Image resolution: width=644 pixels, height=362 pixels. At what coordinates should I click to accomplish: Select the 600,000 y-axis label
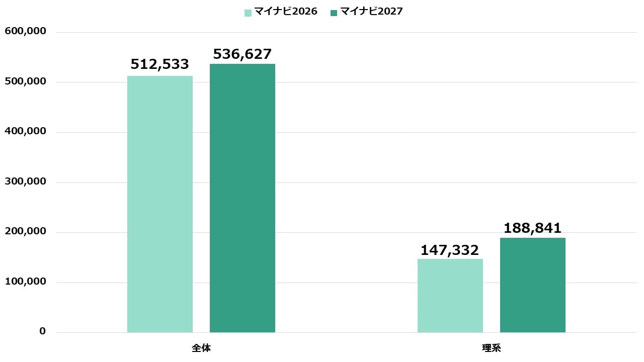pyautogui.click(x=25, y=31)
